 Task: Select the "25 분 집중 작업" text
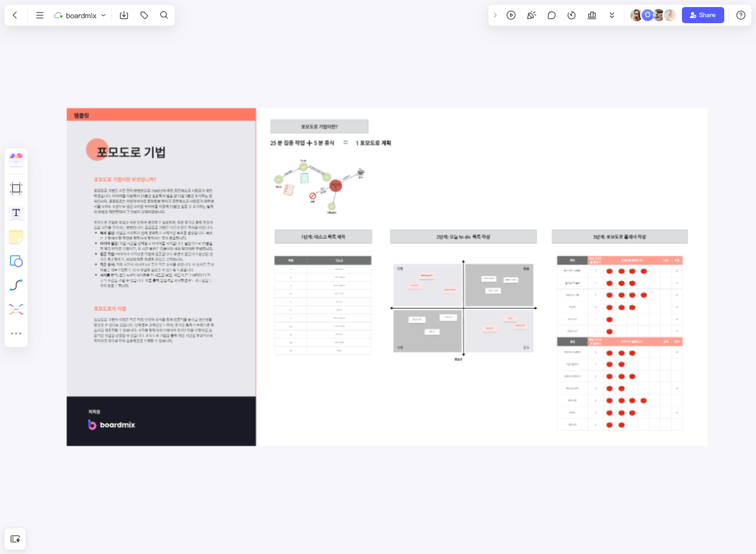click(287, 143)
